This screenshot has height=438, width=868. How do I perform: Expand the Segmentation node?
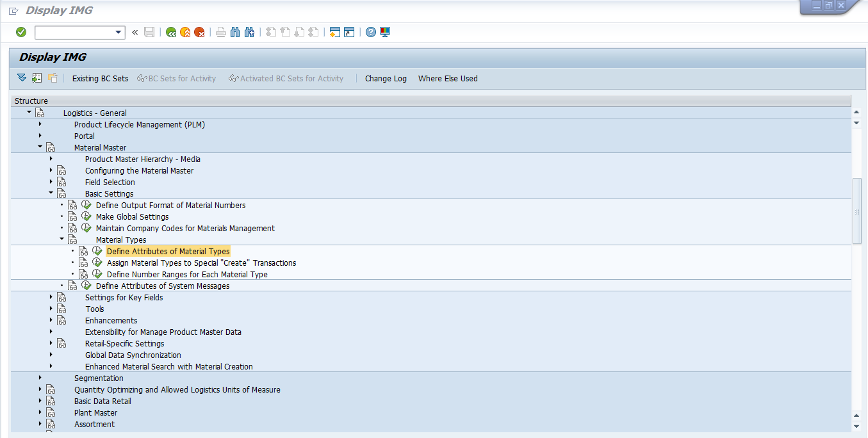40,378
